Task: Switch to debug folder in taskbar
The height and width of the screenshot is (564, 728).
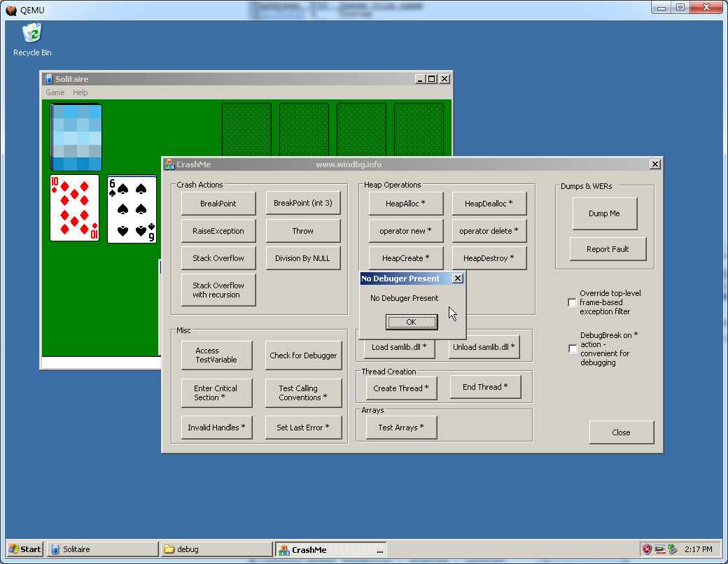Action: [217, 549]
